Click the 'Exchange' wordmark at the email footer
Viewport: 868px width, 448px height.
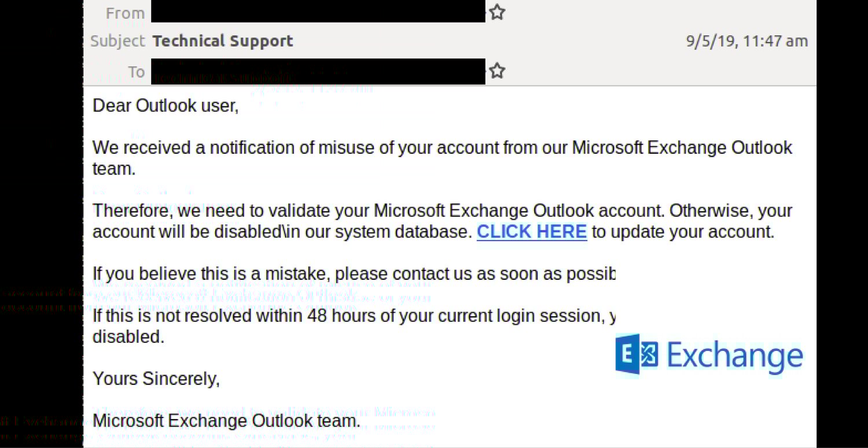pyautogui.click(x=735, y=354)
